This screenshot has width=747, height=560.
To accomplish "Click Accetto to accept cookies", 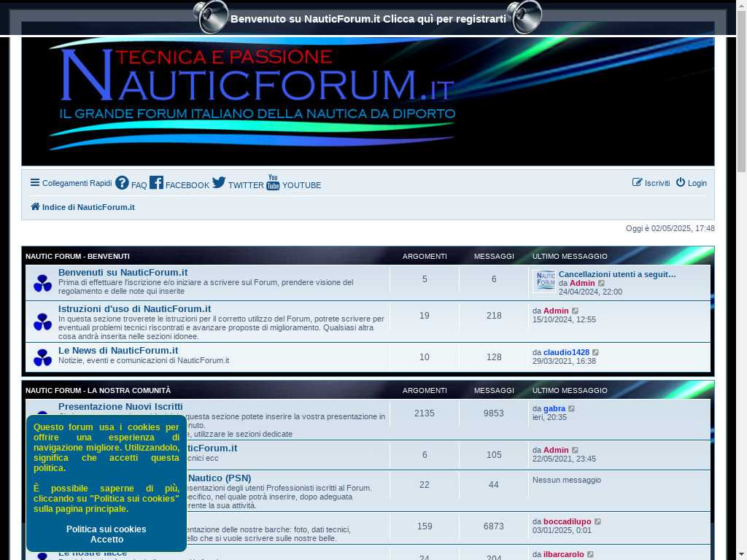I will pos(107,540).
